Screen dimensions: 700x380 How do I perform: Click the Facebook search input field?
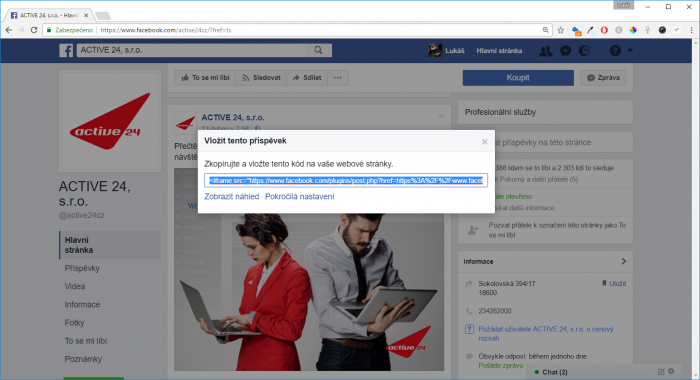pos(192,50)
